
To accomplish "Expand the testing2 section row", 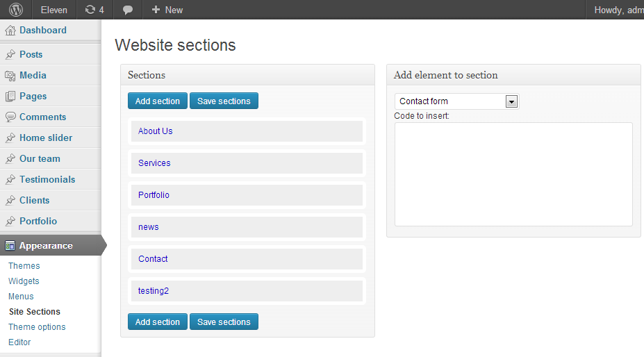I will (x=247, y=291).
